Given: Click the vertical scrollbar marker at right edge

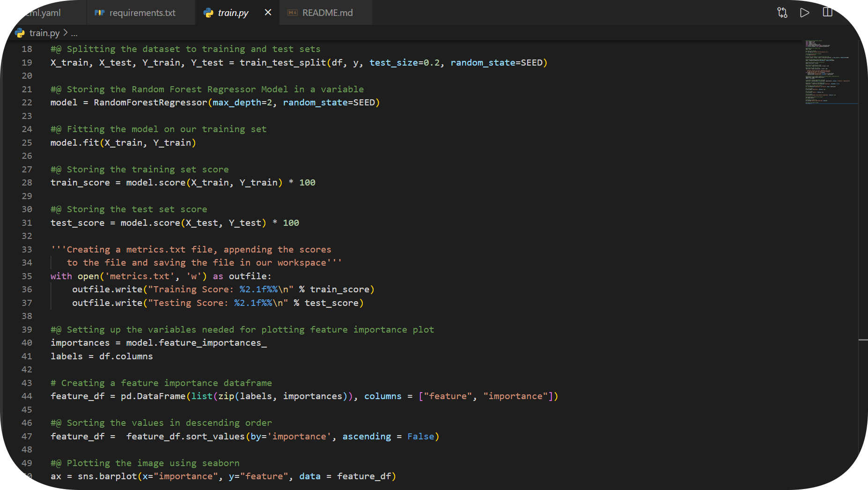Looking at the screenshot, I should click(x=863, y=339).
